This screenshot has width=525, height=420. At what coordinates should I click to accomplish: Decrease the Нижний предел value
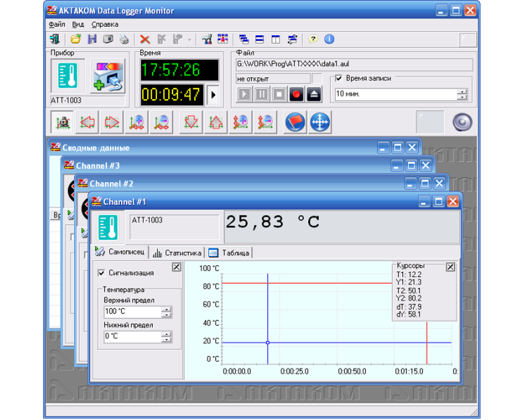click(167, 340)
